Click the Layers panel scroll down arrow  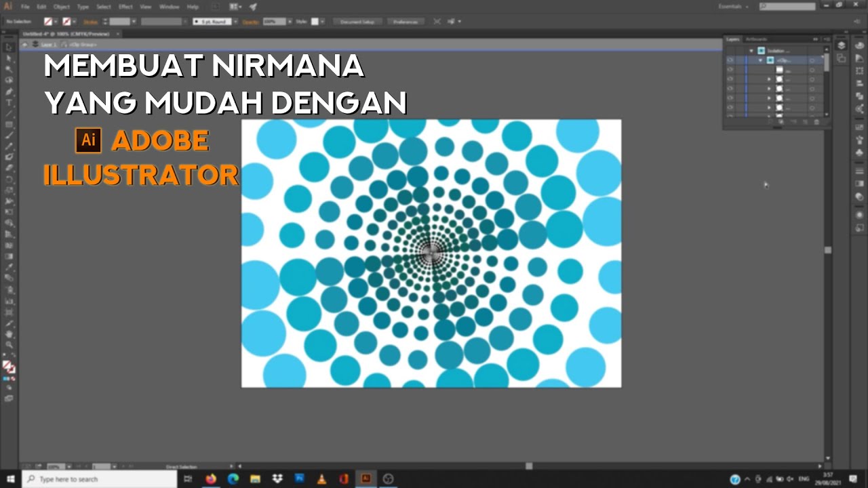(x=827, y=113)
